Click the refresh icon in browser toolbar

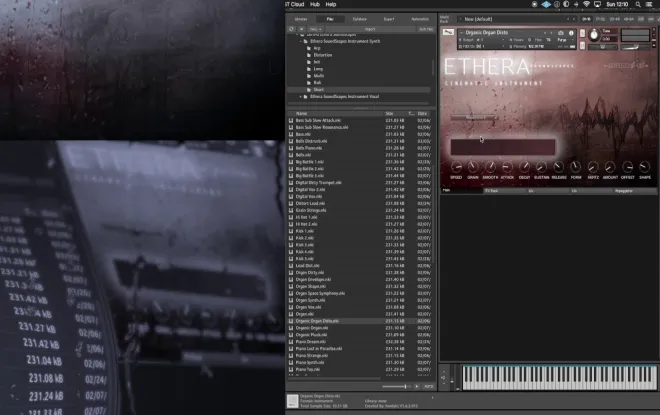[291, 29]
